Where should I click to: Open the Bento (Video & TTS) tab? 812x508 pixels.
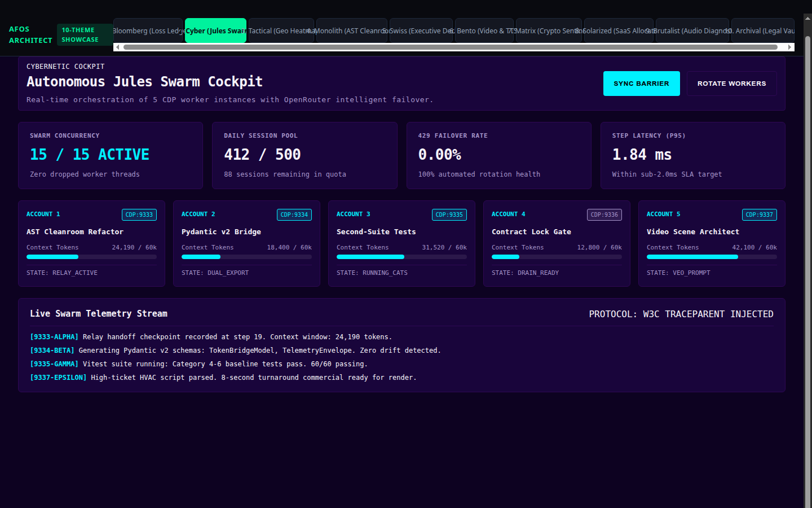[x=484, y=30]
